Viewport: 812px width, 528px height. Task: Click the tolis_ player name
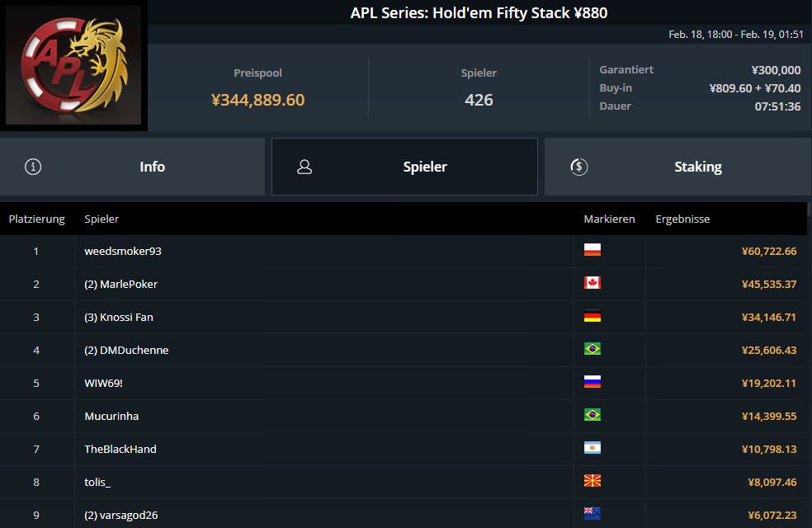tap(97, 482)
